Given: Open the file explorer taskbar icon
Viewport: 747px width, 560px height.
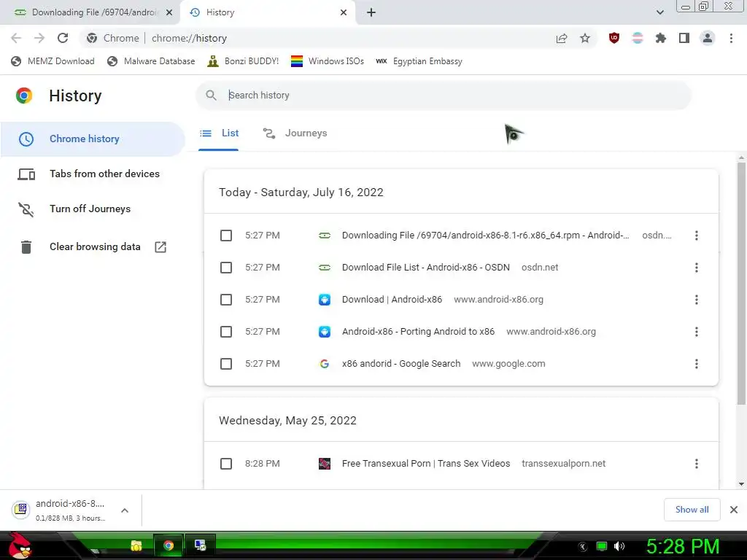Looking at the screenshot, I should point(136,545).
